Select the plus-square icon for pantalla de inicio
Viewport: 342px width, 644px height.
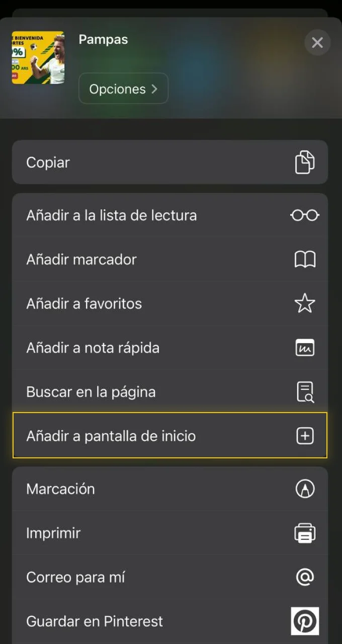click(x=305, y=436)
